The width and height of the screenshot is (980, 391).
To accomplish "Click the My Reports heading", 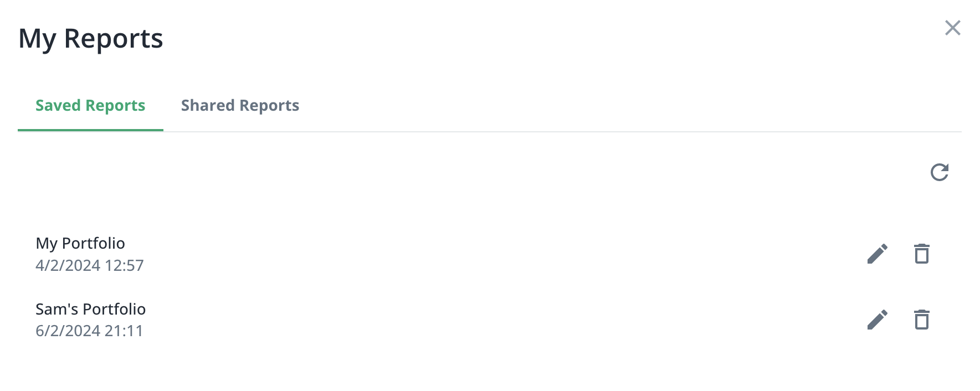I will click(91, 39).
